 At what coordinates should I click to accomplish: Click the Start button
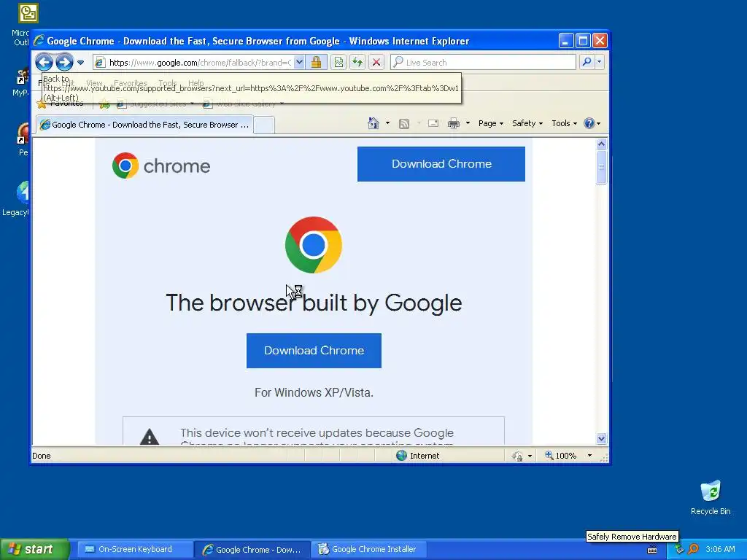(34, 549)
